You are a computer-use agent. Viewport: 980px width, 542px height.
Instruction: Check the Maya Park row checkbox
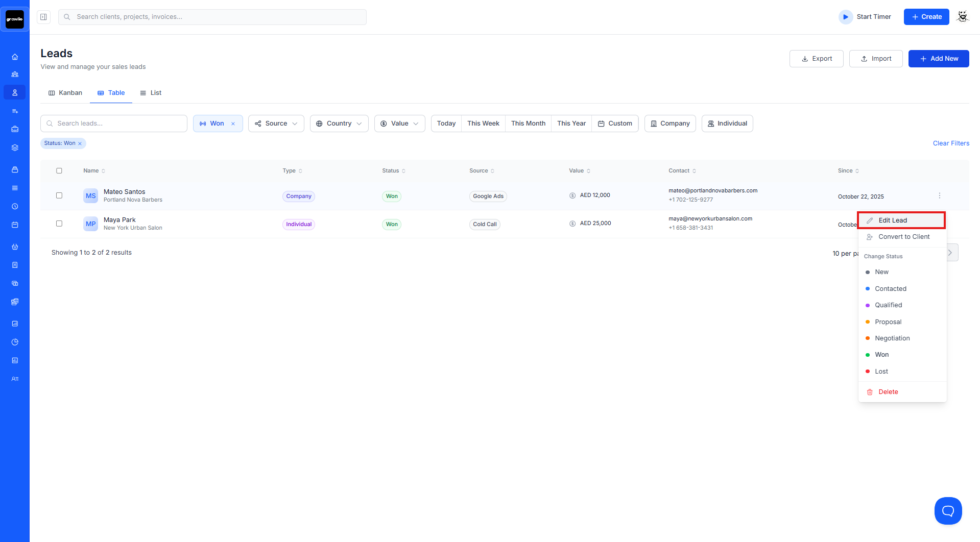pos(59,224)
